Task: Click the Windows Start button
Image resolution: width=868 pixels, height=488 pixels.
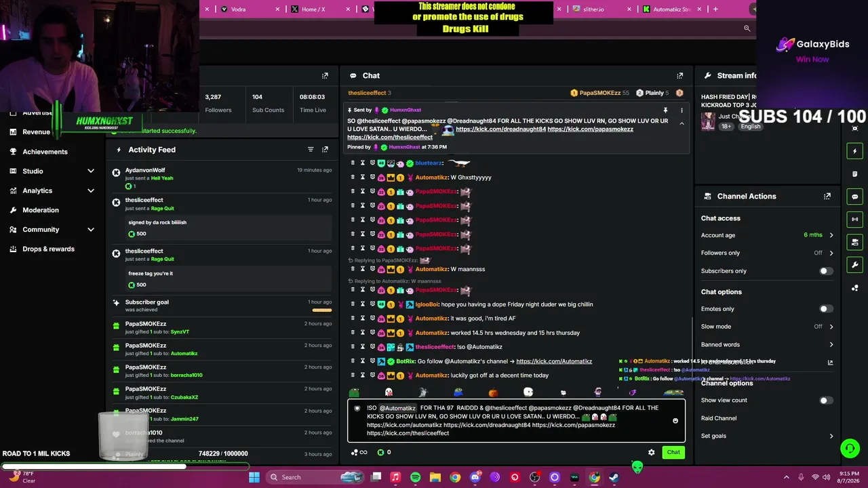Action: click(x=254, y=477)
